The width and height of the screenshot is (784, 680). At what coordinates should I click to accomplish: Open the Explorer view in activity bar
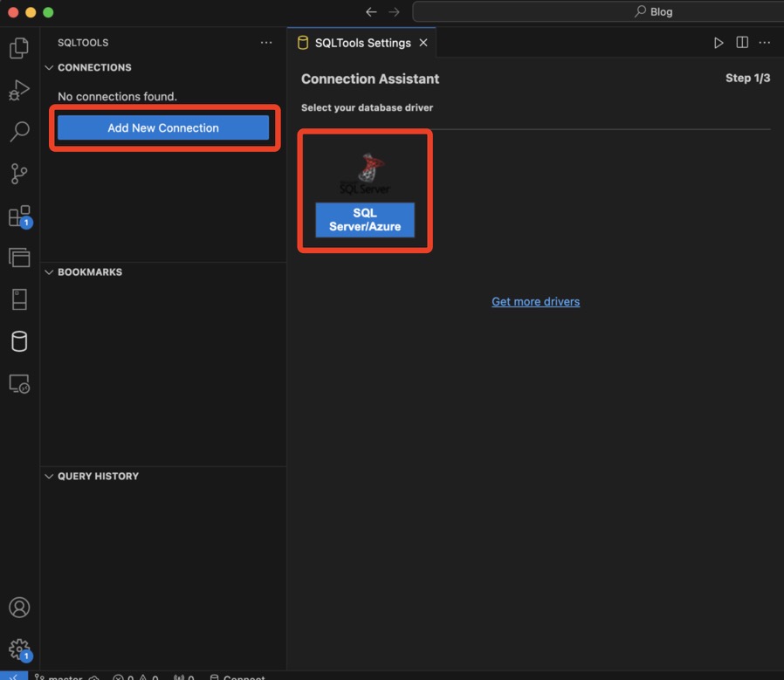[x=19, y=48]
